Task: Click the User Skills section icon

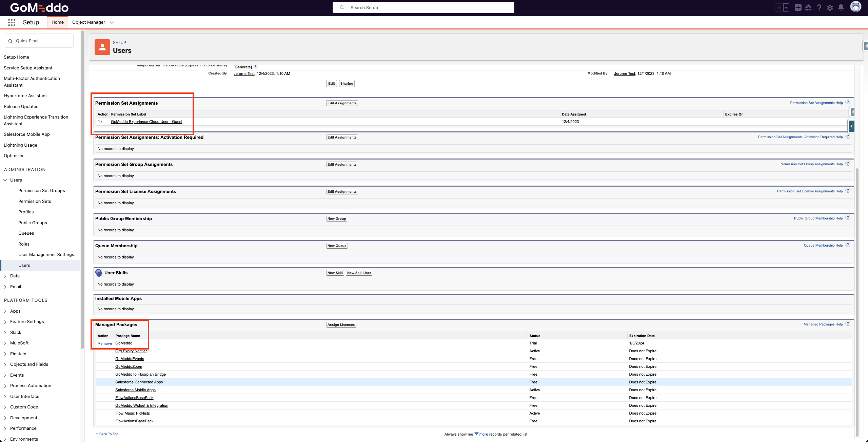Action: (99, 273)
